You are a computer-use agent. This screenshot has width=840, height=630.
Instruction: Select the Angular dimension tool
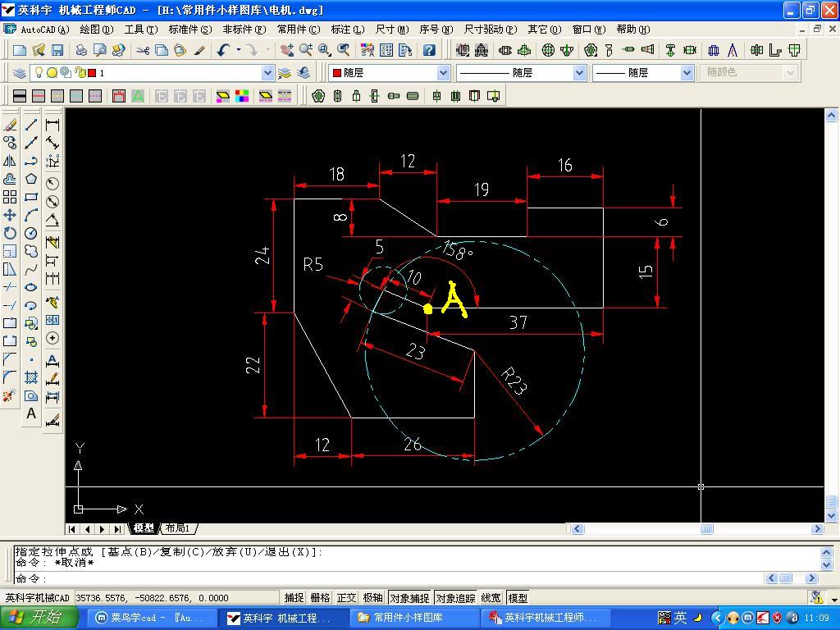tap(52, 220)
